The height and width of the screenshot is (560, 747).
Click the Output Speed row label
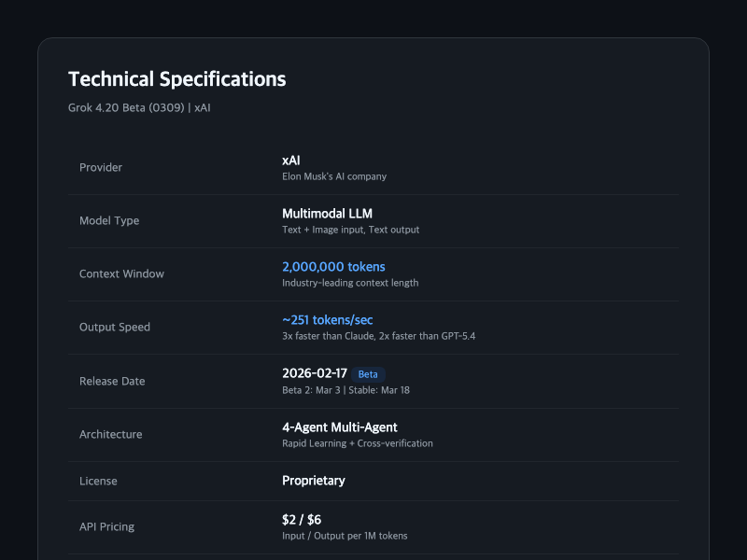(115, 328)
